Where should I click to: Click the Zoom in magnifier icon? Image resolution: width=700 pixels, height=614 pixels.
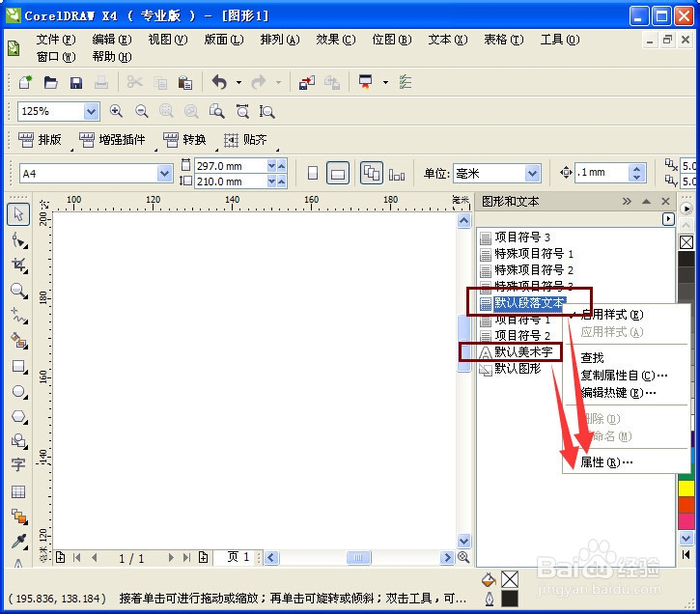pyautogui.click(x=116, y=111)
